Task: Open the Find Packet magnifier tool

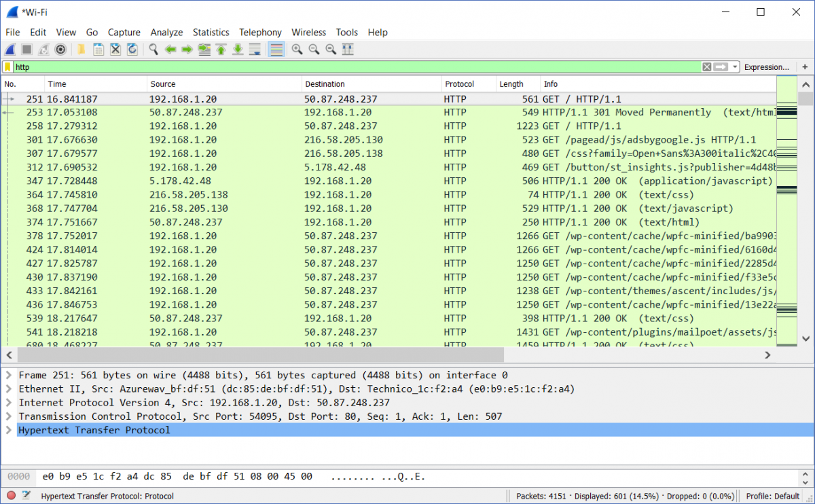Action: (x=153, y=49)
